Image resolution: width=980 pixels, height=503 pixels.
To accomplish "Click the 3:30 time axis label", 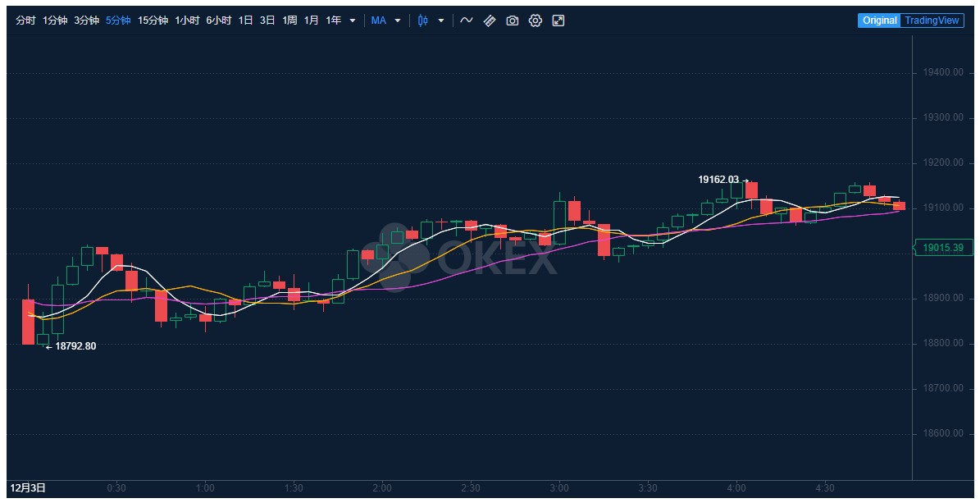I will point(648,488).
